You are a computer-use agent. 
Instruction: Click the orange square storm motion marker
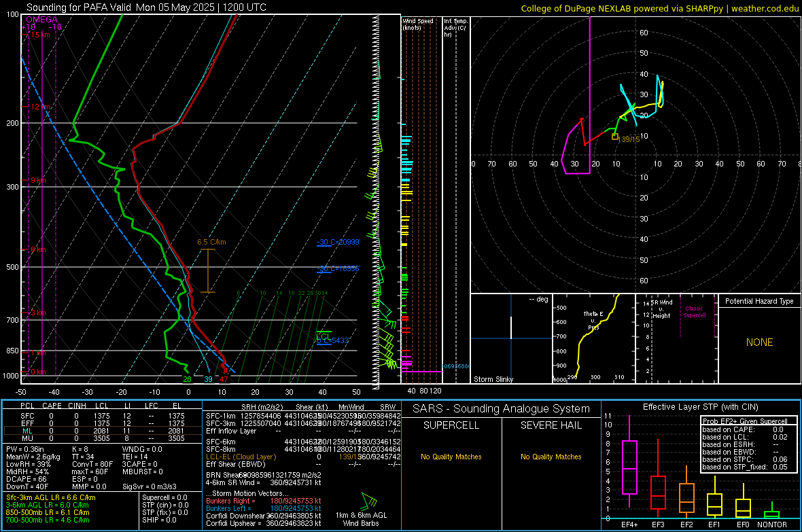tap(615, 137)
